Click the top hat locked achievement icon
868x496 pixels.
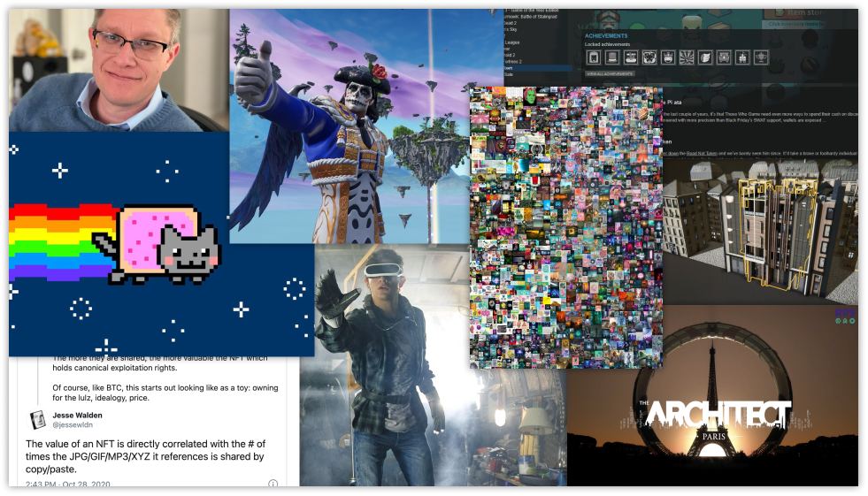click(612, 57)
